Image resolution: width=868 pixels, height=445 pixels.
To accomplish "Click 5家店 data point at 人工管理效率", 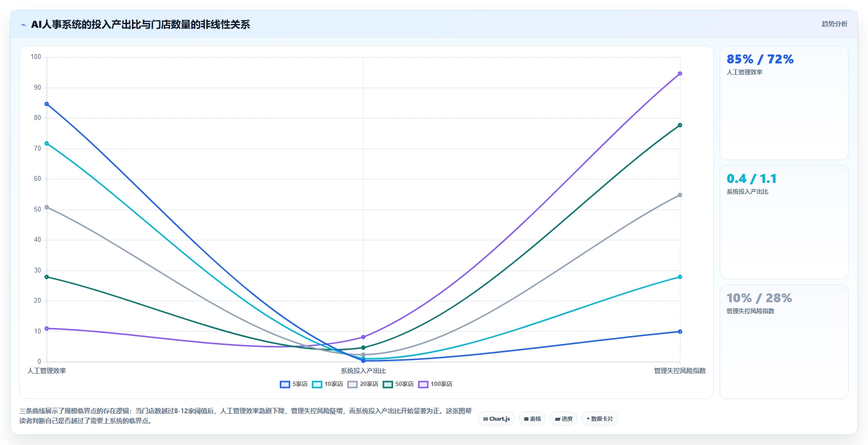I will [x=47, y=104].
